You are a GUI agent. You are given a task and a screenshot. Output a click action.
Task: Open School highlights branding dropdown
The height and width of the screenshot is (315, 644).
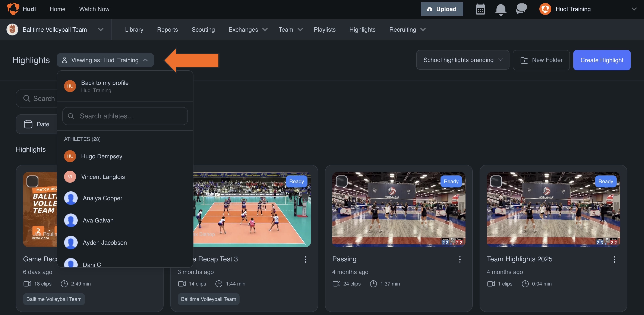point(463,60)
